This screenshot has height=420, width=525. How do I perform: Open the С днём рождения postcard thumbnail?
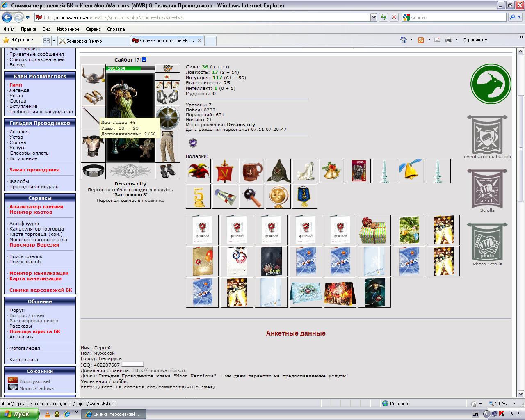coord(271,261)
